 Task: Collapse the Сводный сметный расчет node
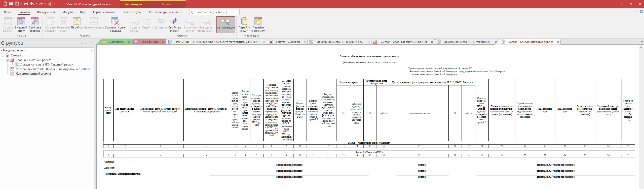click(8, 60)
